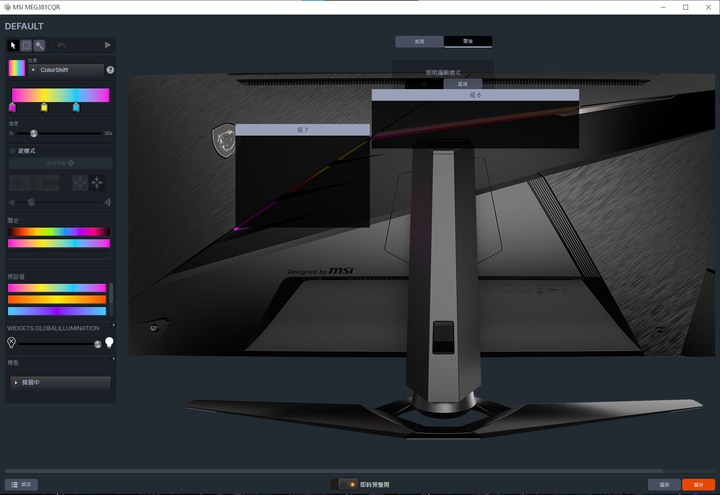The width and height of the screenshot is (720, 495).
Task: Select the group 7 zone header
Action: click(x=303, y=130)
